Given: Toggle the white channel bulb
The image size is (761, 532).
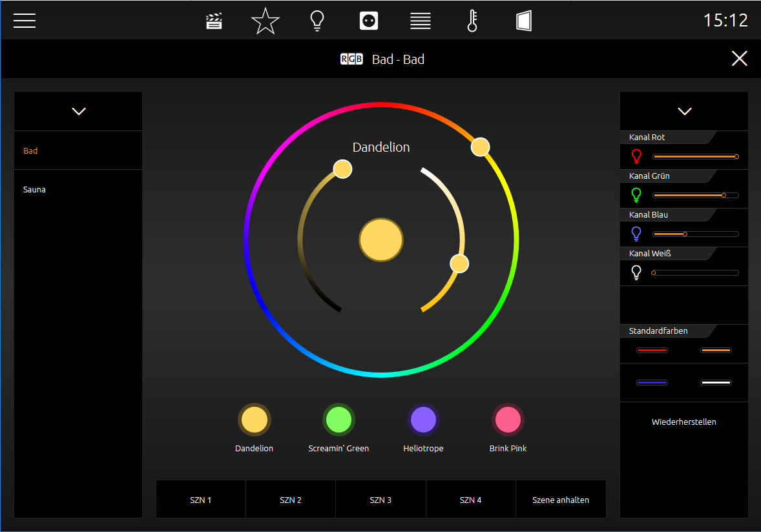Looking at the screenshot, I should click(x=636, y=272).
